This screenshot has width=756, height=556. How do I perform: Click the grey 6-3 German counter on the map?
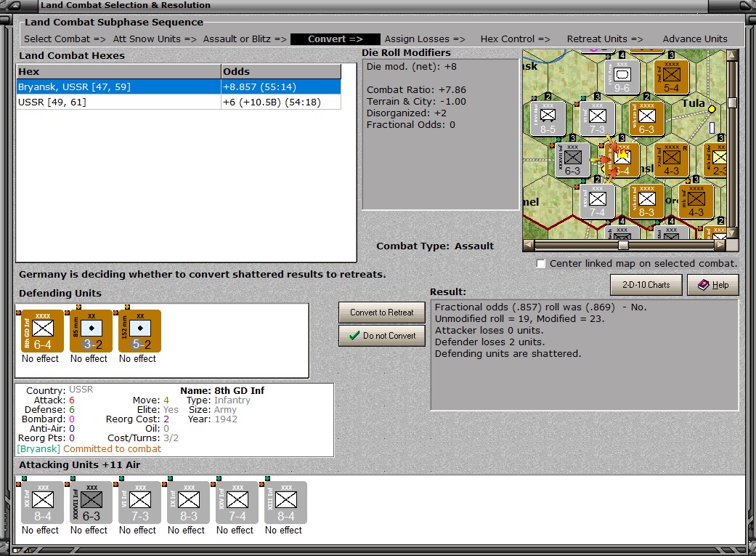click(x=573, y=160)
